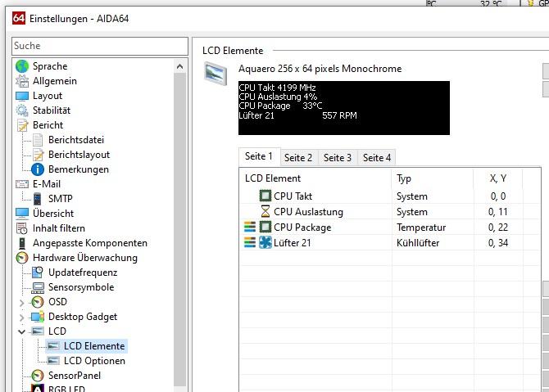Click the Temperatur type cell

[x=421, y=228]
